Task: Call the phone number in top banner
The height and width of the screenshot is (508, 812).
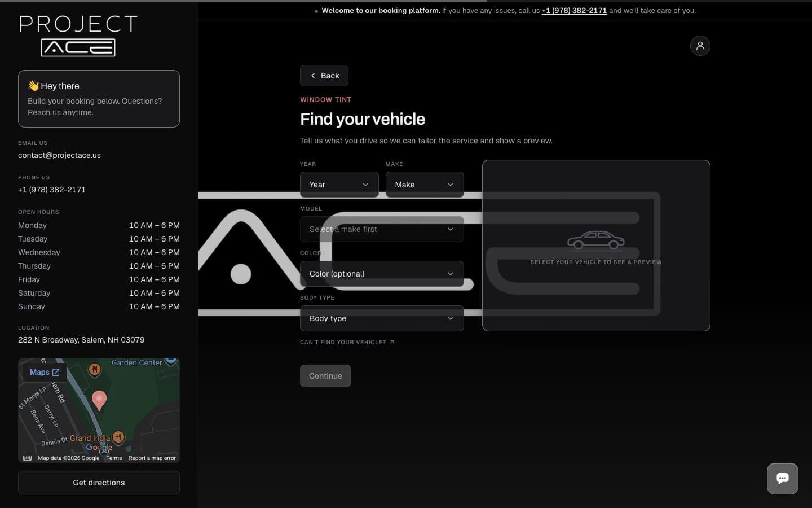Action: (x=574, y=11)
